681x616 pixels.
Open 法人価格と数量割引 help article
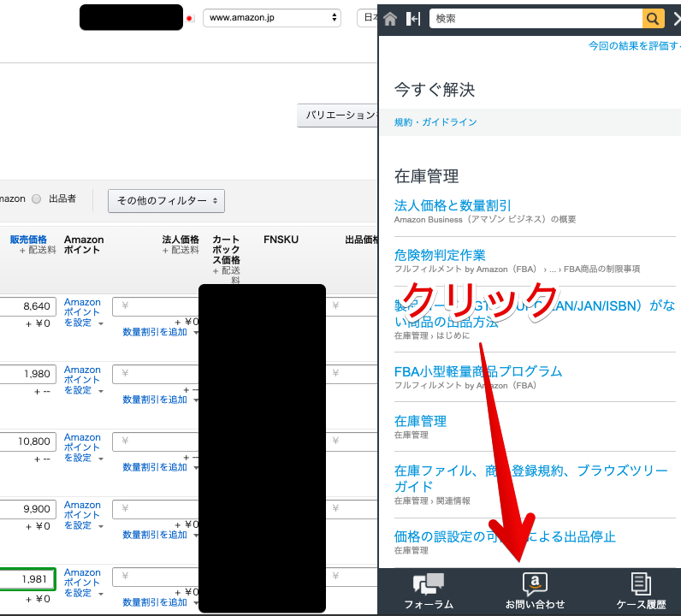pyautogui.click(x=452, y=205)
